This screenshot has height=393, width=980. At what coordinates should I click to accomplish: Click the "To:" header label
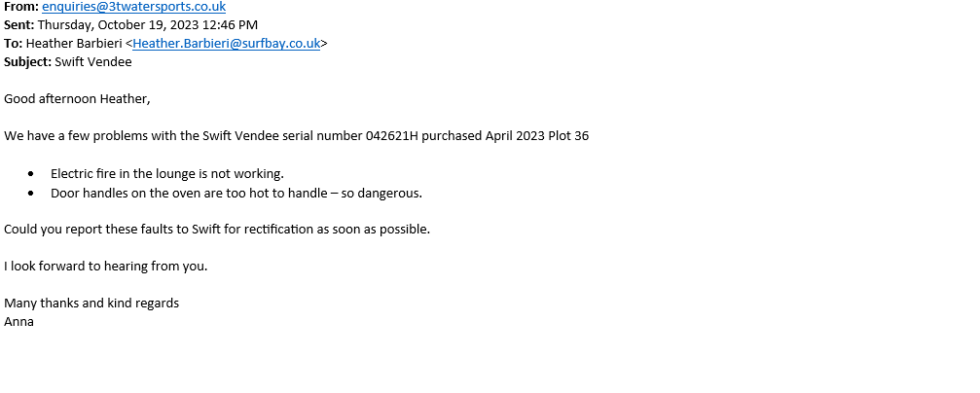click(13, 43)
